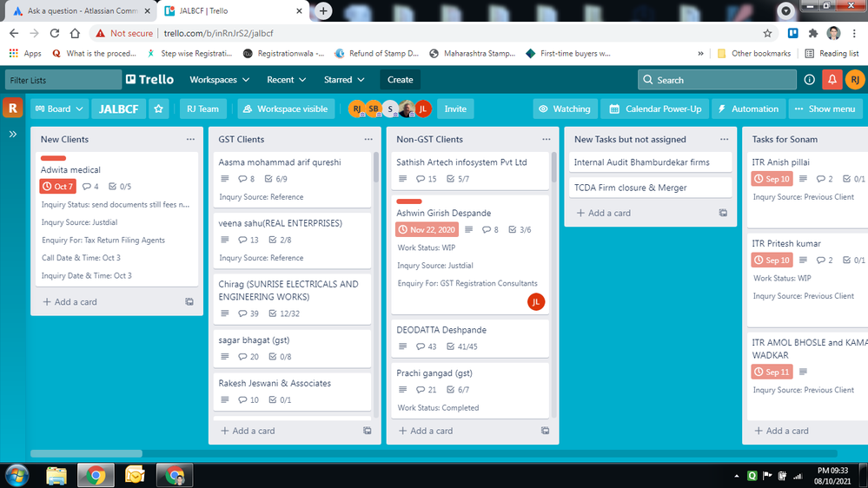
Task: Show hidden system tray icons
Action: [x=736, y=476]
